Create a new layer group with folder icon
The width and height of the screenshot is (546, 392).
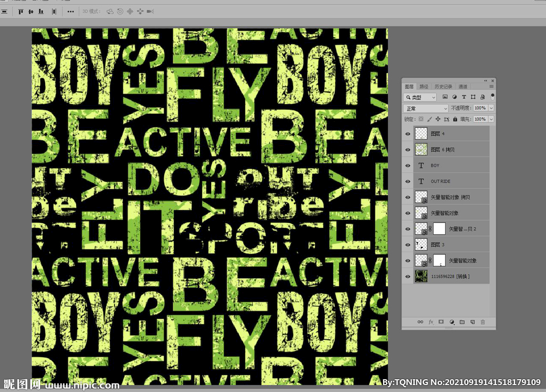pyautogui.click(x=462, y=322)
